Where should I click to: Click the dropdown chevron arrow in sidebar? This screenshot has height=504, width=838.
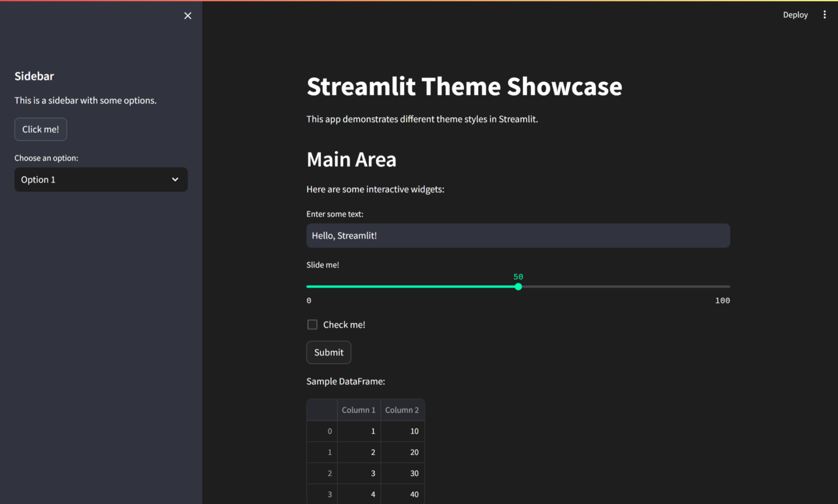tap(175, 179)
